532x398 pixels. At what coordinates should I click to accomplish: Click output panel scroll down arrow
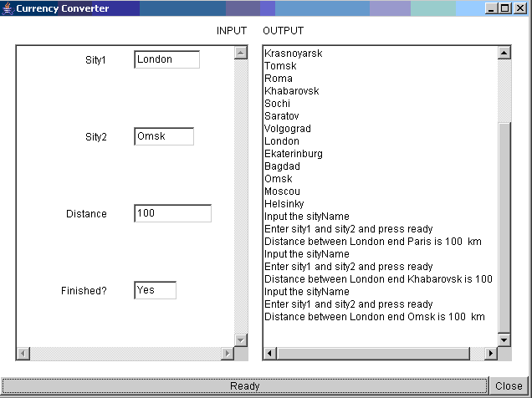pos(504,339)
